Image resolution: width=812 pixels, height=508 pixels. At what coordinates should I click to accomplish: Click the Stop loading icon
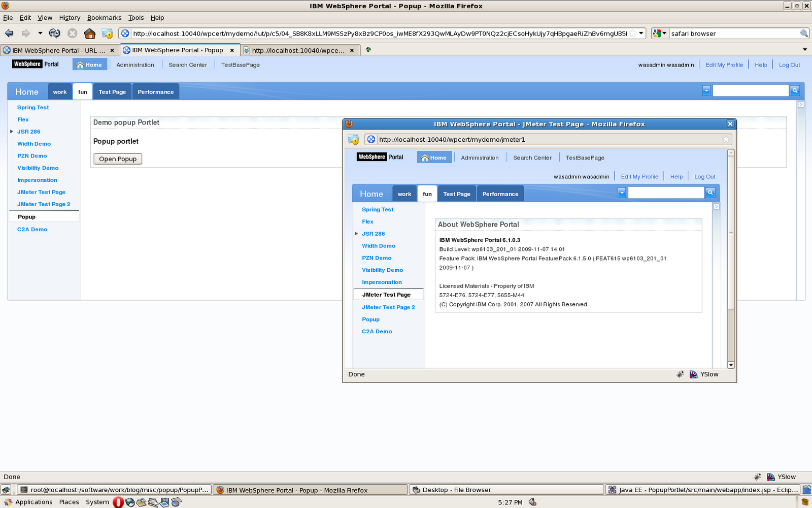[73, 34]
